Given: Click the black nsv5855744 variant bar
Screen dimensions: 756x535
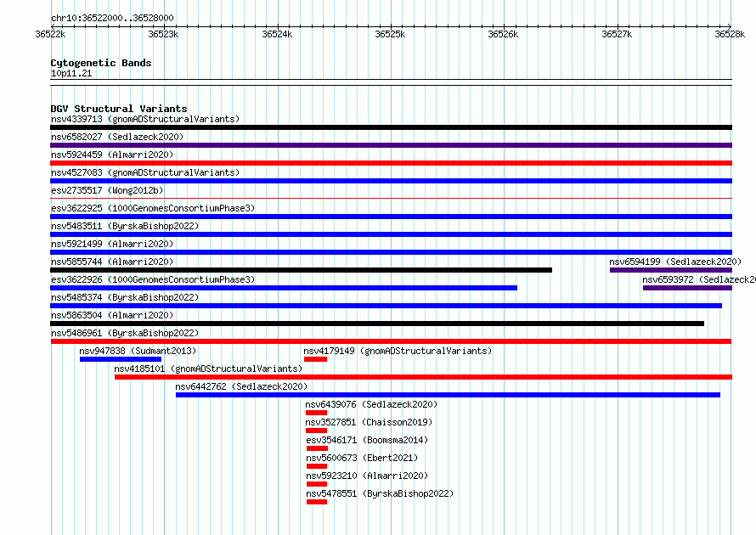Looking at the screenshot, I should [x=301, y=270].
